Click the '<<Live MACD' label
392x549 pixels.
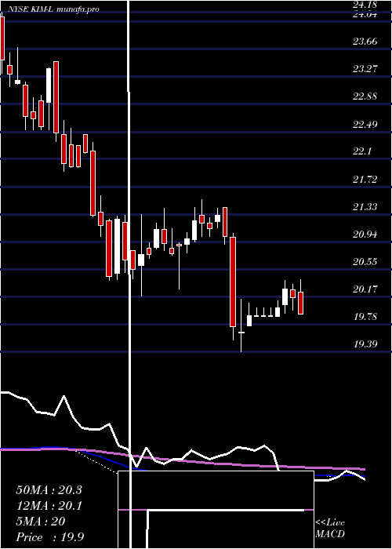coord(330,529)
